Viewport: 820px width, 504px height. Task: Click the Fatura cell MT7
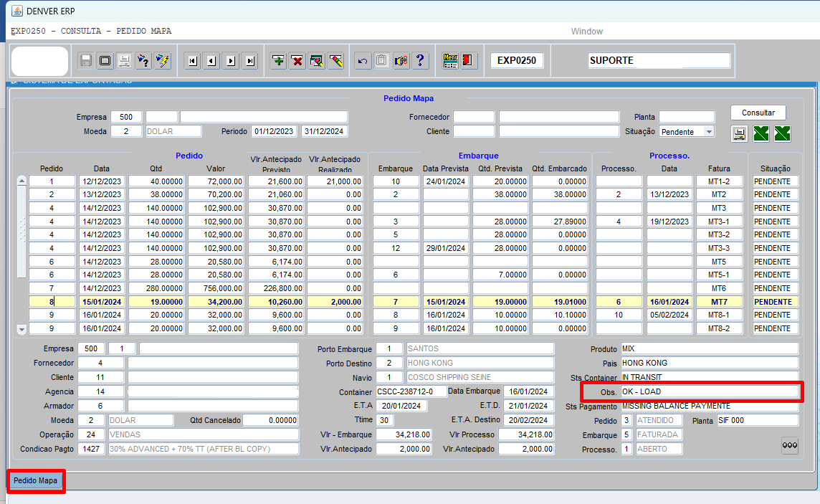719,302
